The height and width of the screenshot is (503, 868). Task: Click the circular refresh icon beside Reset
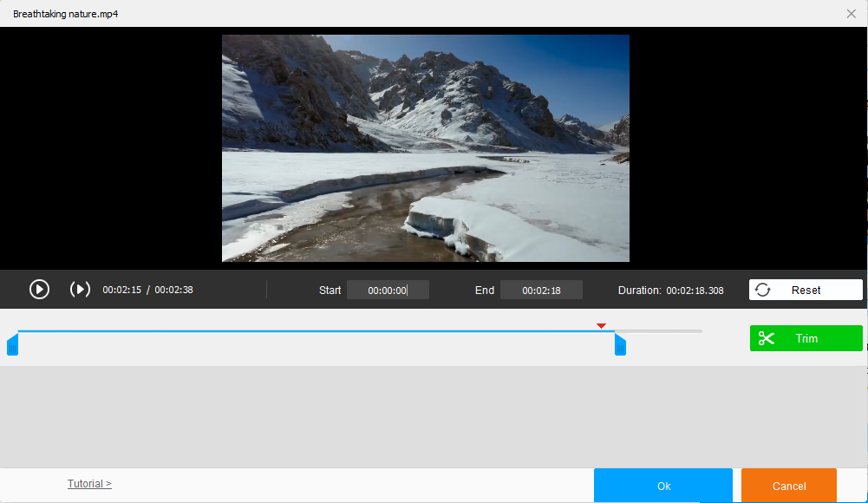coord(763,290)
